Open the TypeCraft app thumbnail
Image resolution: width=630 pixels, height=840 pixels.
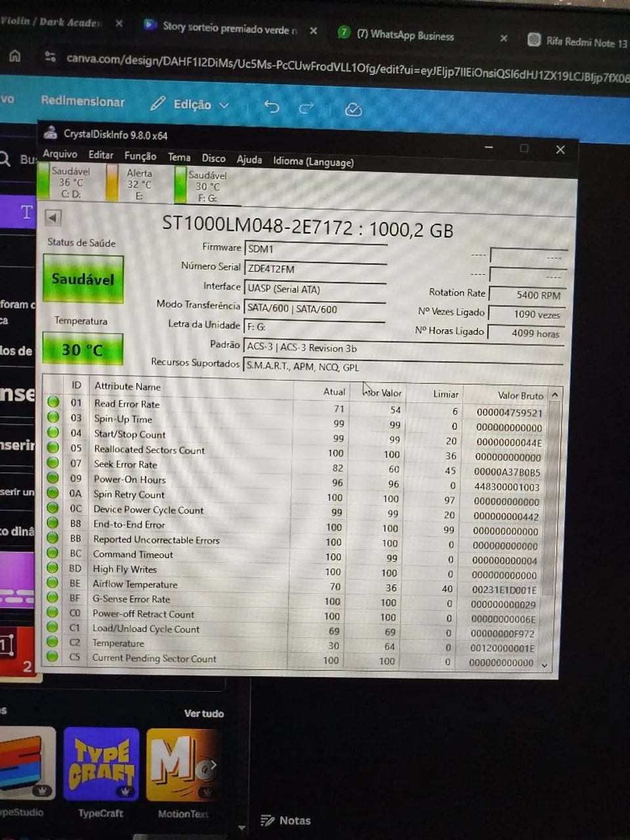pos(101,765)
